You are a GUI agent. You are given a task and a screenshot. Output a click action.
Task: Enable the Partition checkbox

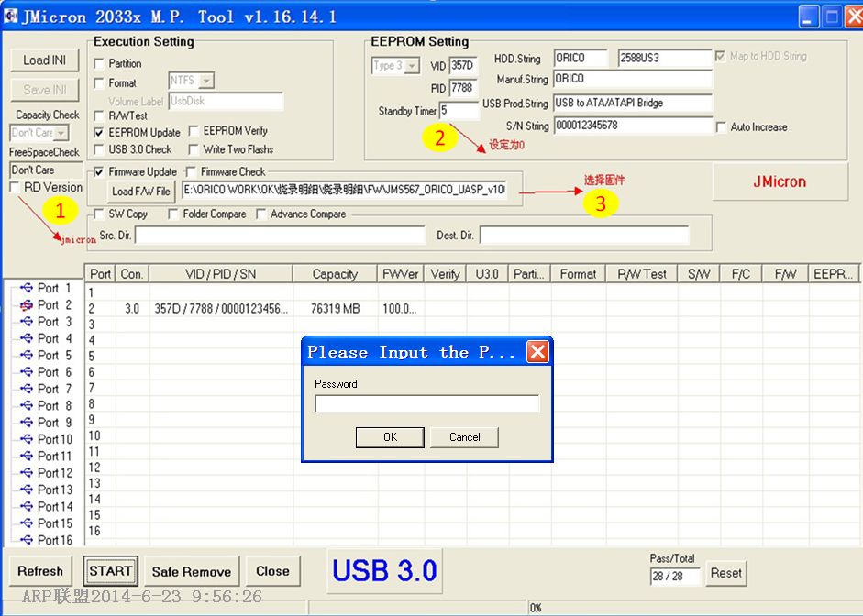99,64
